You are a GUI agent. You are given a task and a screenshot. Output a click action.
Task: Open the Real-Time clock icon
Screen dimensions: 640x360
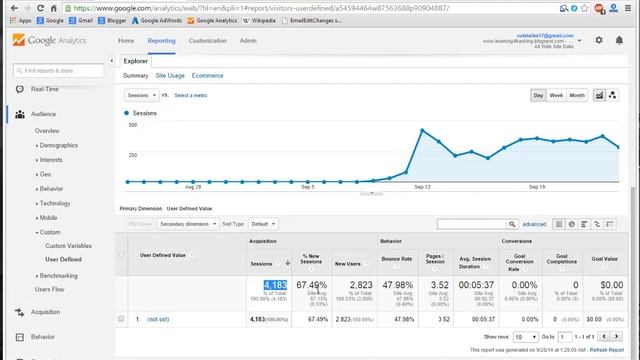click(20, 89)
